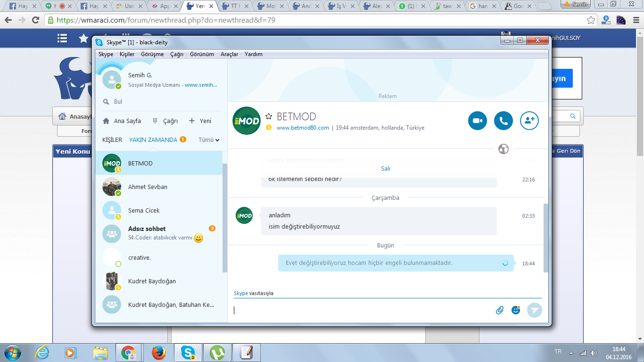
Task: Click the 'isim değiştirebiliyormuyuz' message
Action: (304, 227)
